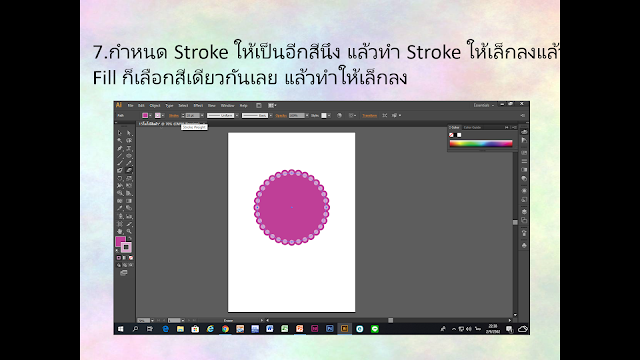Swap fill and stroke colors arrow
640x360 pixels.
click(130, 239)
